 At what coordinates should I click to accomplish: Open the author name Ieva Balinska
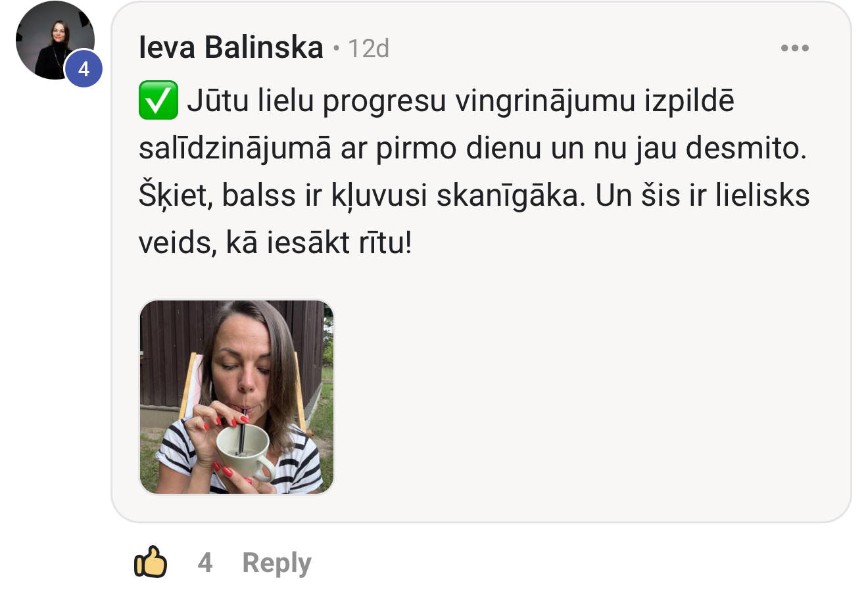pos(231,48)
